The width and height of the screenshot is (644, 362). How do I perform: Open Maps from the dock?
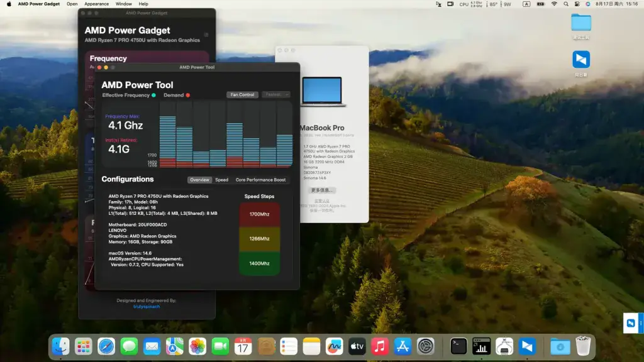tap(175, 346)
